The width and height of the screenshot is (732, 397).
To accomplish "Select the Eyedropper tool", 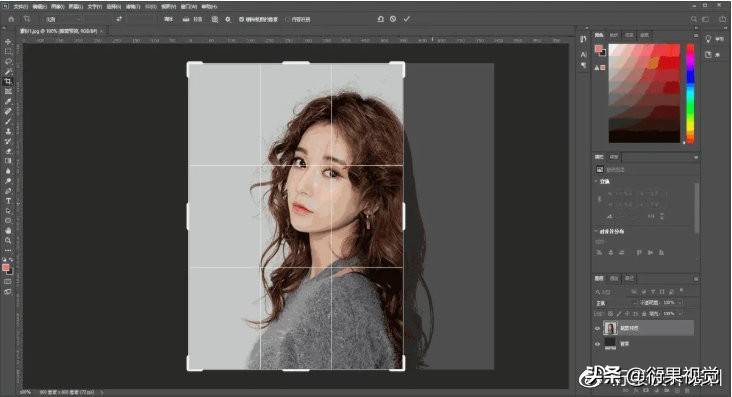I will 8,101.
